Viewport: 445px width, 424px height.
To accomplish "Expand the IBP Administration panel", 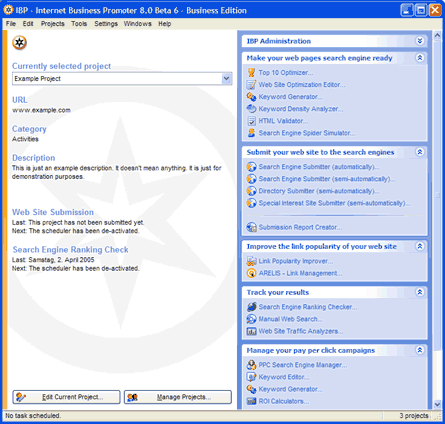I will click(x=420, y=41).
